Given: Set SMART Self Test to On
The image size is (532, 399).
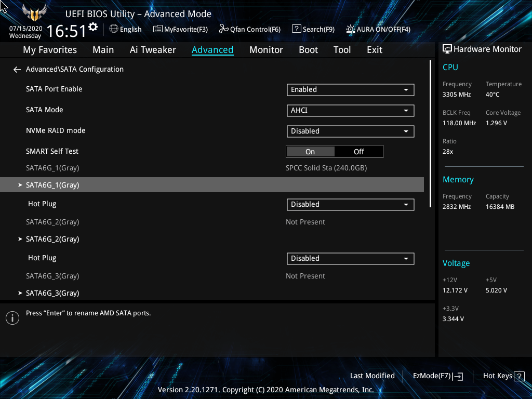Looking at the screenshot, I should [x=310, y=152].
